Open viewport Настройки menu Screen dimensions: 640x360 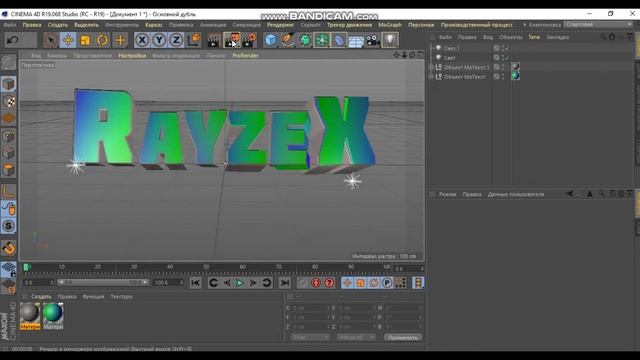click(132, 56)
